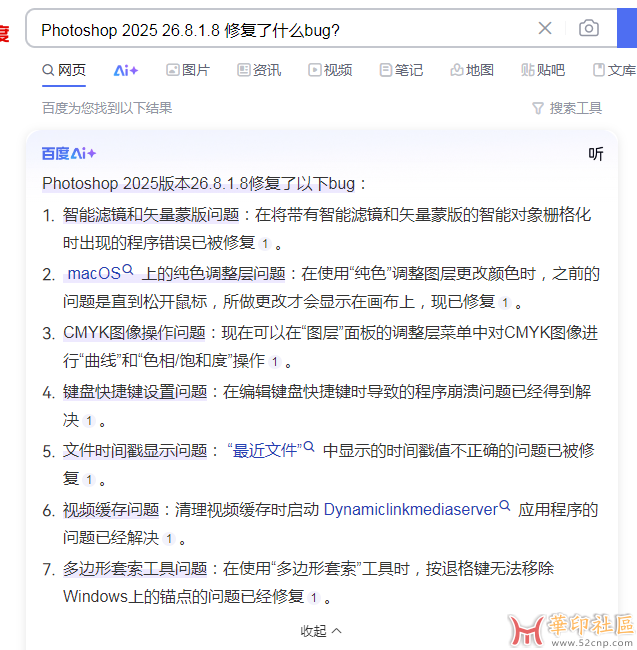This screenshot has width=637, height=650.
Task: Click the 听 listen icon
Action: 596,154
